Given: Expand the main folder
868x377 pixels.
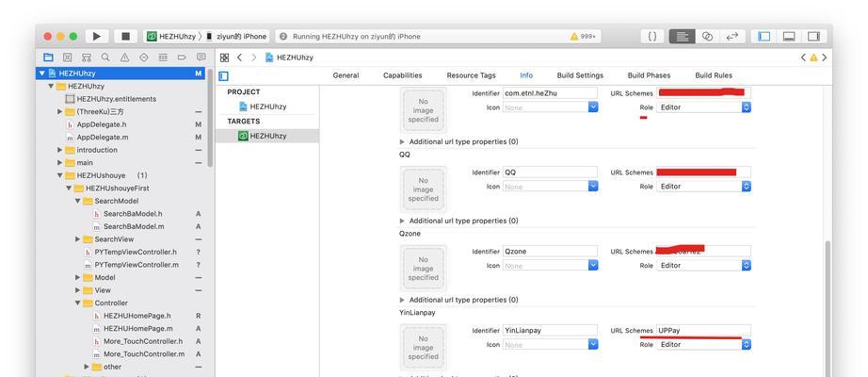Looking at the screenshot, I should click(x=60, y=162).
